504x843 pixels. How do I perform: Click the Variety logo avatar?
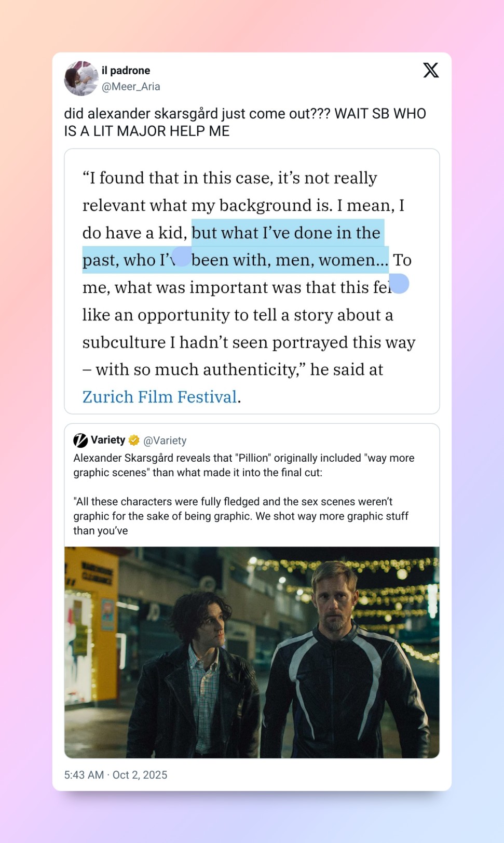click(80, 440)
